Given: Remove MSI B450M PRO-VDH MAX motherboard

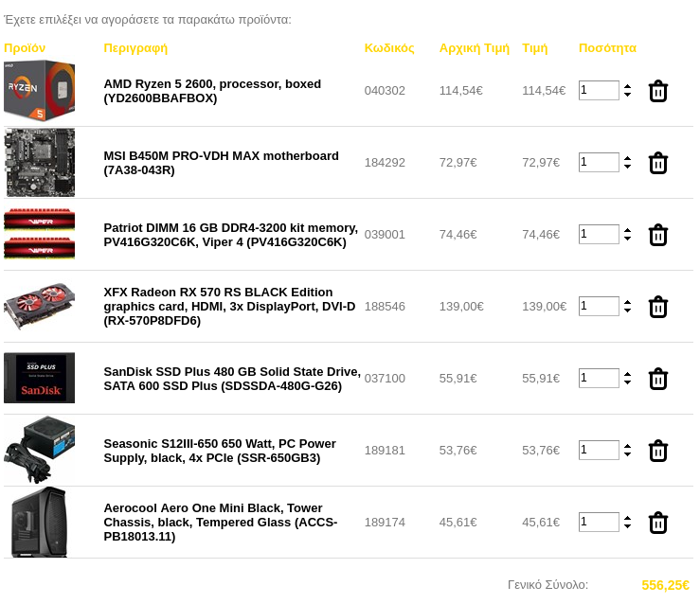Looking at the screenshot, I should click(x=657, y=163).
